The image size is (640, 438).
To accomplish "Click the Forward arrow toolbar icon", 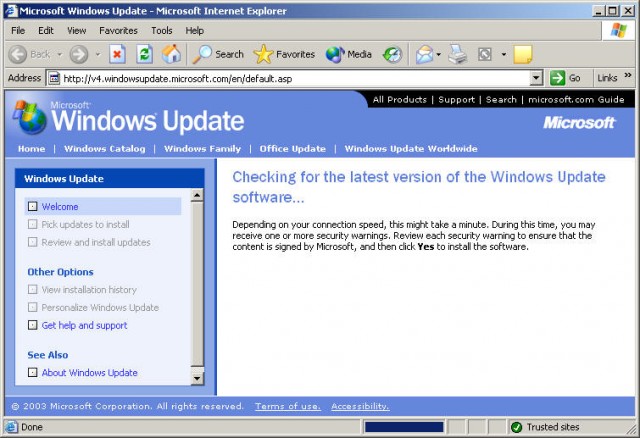I will pyautogui.click(x=78, y=54).
